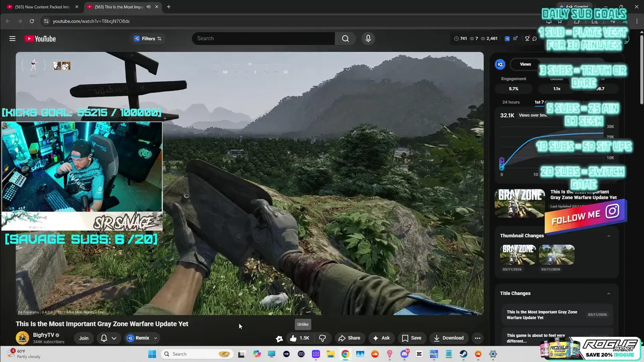The width and height of the screenshot is (644, 362).
Task: Click the trophy icon in the header
Action: [527, 39]
